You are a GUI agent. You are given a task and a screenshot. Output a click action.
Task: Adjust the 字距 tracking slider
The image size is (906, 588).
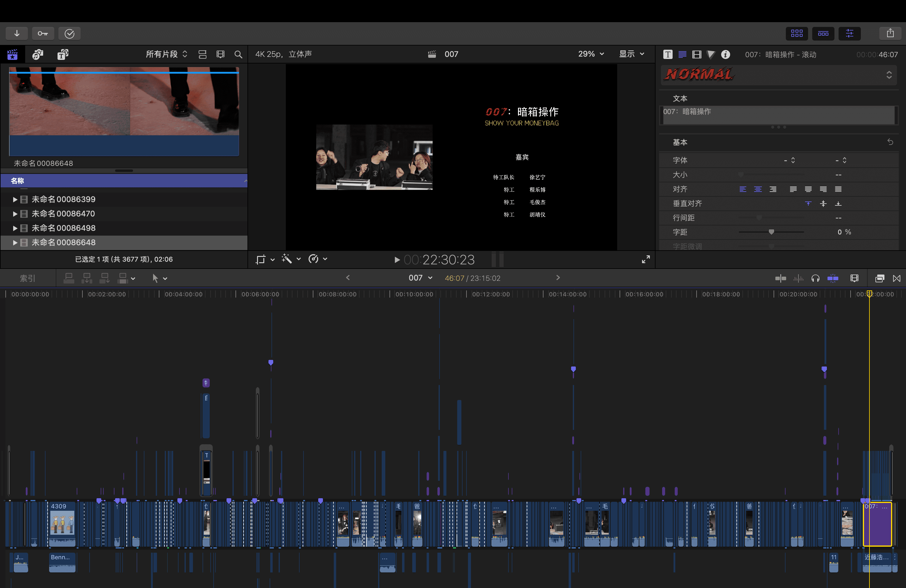[771, 232]
